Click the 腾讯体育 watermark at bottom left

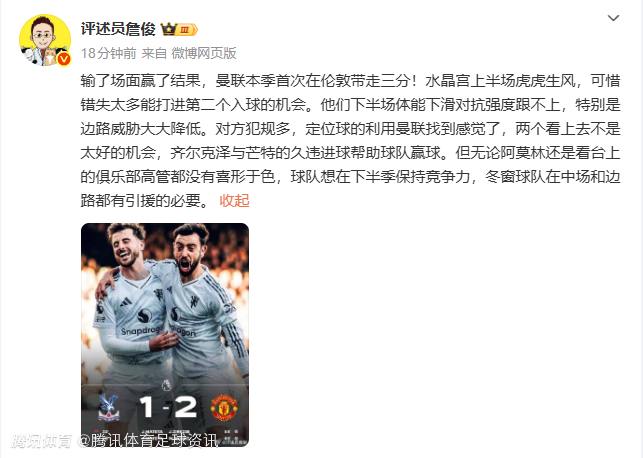click(41, 441)
